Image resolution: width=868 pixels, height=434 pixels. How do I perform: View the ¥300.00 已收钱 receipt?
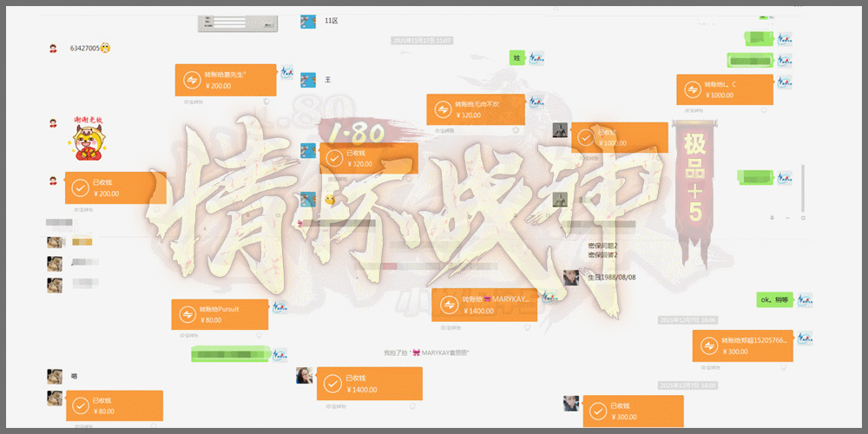pyautogui.click(x=633, y=411)
